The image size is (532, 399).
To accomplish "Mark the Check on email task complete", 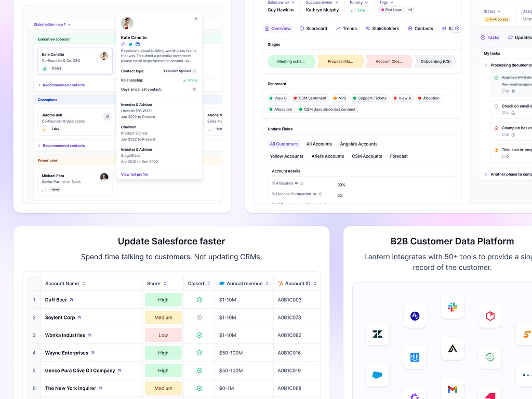I will click(496, 106).
